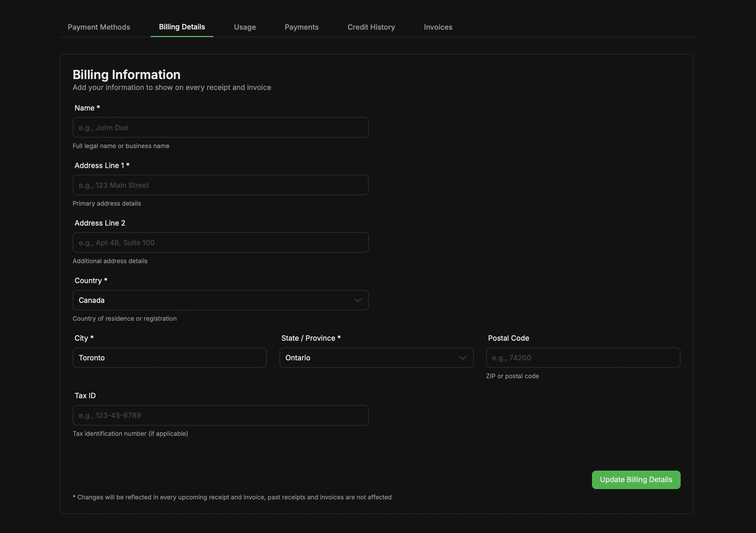The image size is (756, 533).
Task: Click the 'Country of residence or registration' text
Action: pos(124,319)
